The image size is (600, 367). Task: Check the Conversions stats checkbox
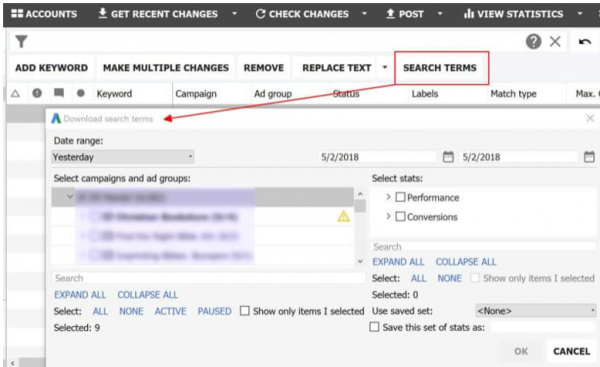400,217
